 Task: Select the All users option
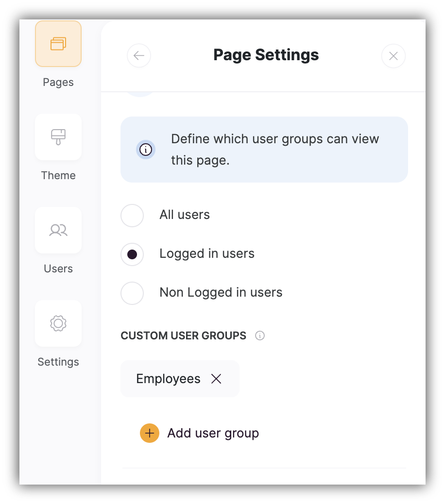click(132, 215)
